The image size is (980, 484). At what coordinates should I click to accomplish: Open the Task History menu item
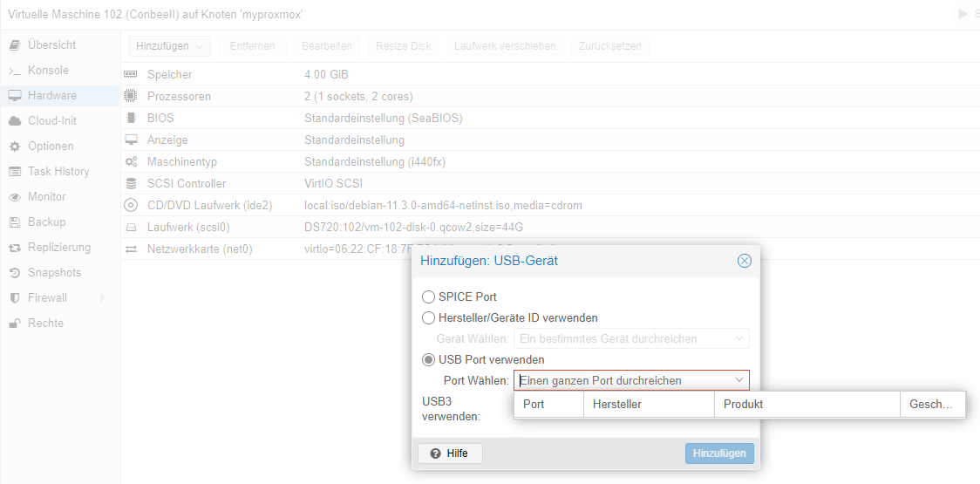pos(58,172)
